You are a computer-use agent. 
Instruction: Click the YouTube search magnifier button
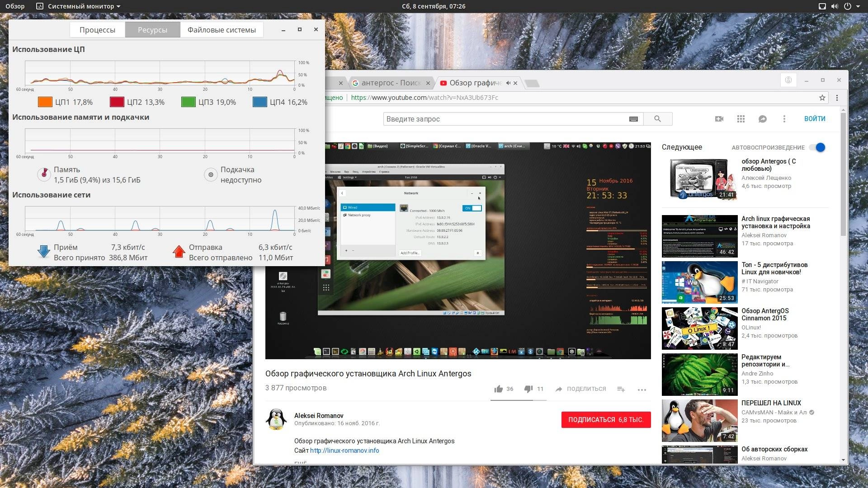click(658, 119)
